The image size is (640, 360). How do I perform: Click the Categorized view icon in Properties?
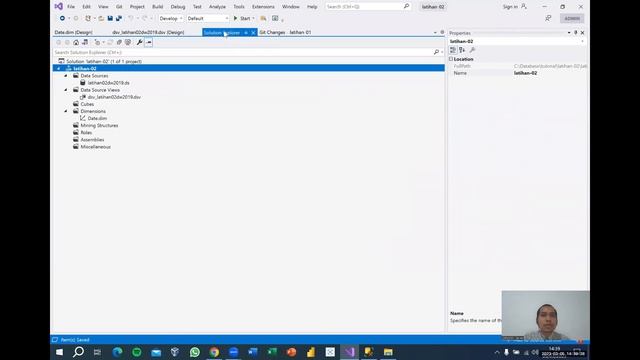pyautogui.click(x=453, y=50)
